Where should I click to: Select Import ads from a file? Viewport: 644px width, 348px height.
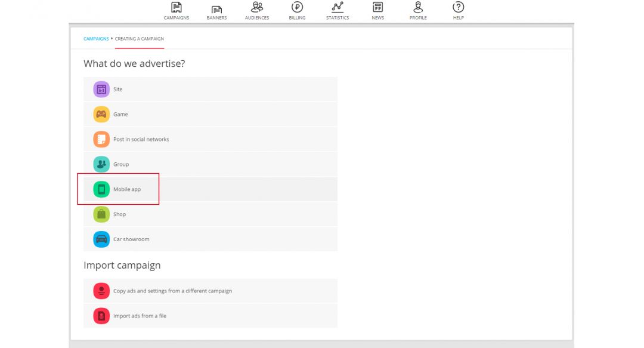click(140, 316)
